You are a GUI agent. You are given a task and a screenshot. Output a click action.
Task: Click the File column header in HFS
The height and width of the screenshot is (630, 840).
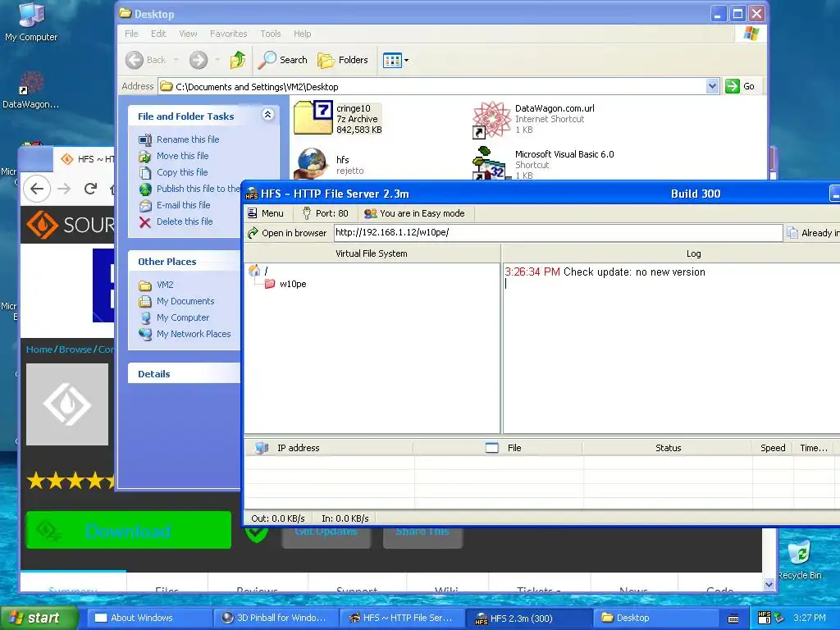[498, 448]
